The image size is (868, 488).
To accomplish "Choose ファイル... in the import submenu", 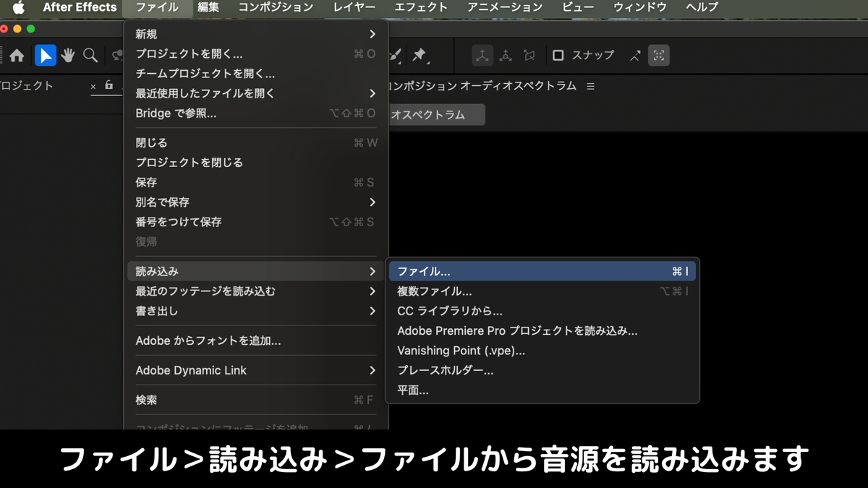I will pos(542,272).
